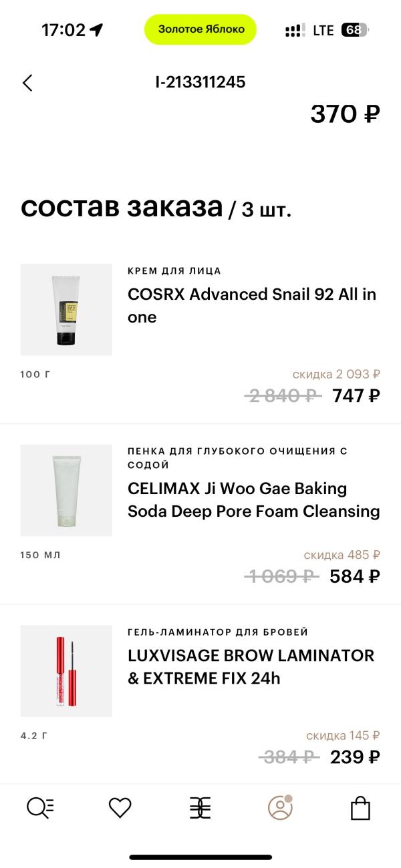Viewport: 401px width, 868px height.
Task: Tap the home indicator bar at bottom
Action: (200, 857)
